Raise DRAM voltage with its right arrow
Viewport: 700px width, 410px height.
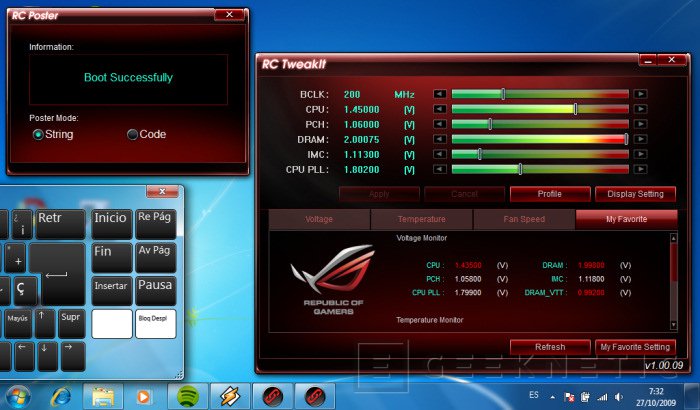641,139
